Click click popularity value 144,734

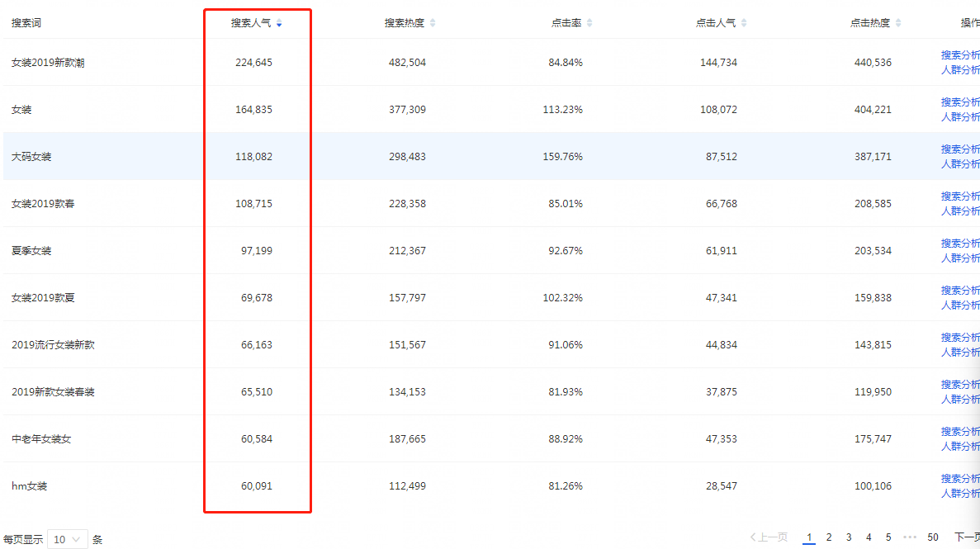tap(719, 63)
